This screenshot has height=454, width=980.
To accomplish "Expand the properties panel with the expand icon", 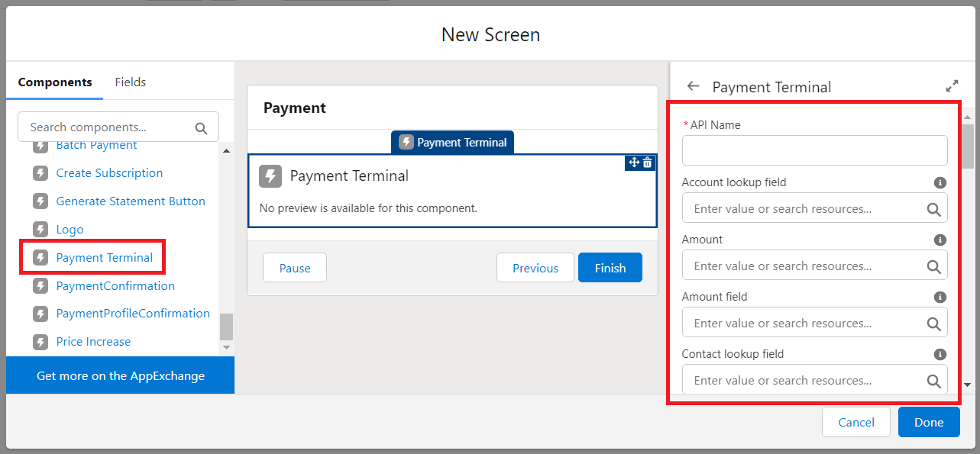I will (952, 86).
